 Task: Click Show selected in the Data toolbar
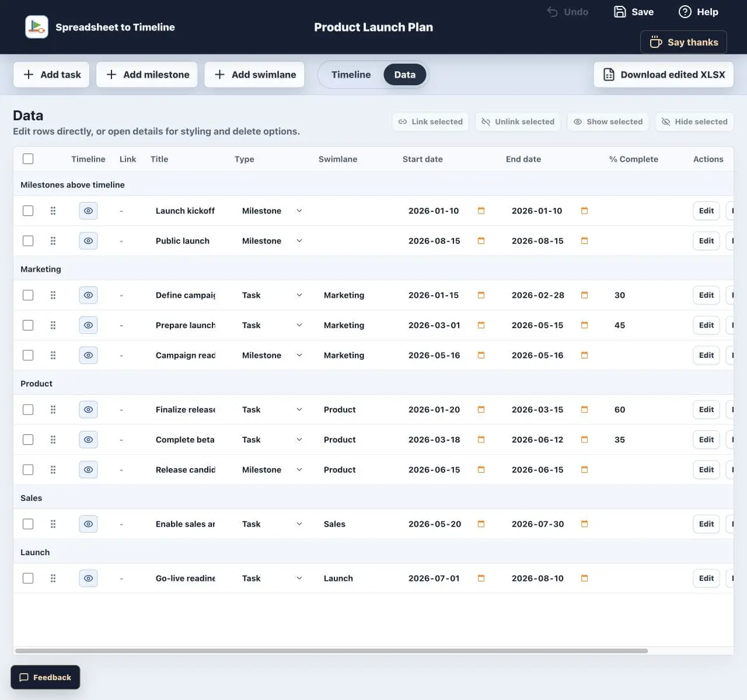coord(608,121)
